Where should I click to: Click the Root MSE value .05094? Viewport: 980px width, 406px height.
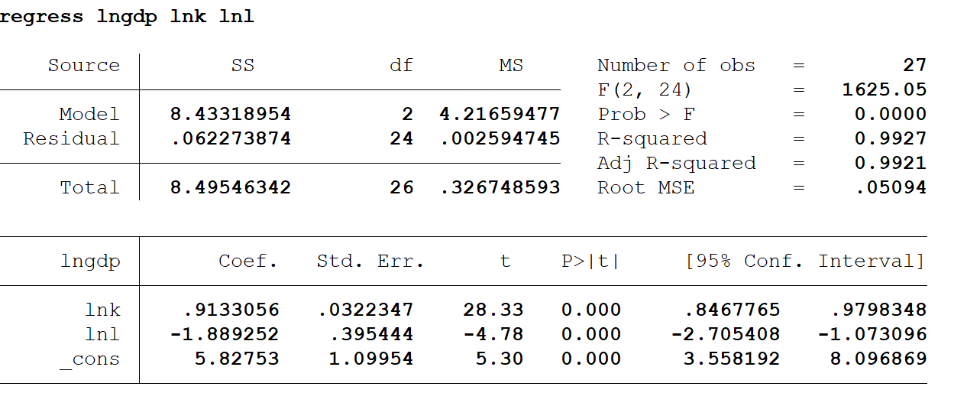tap(891, 187)
